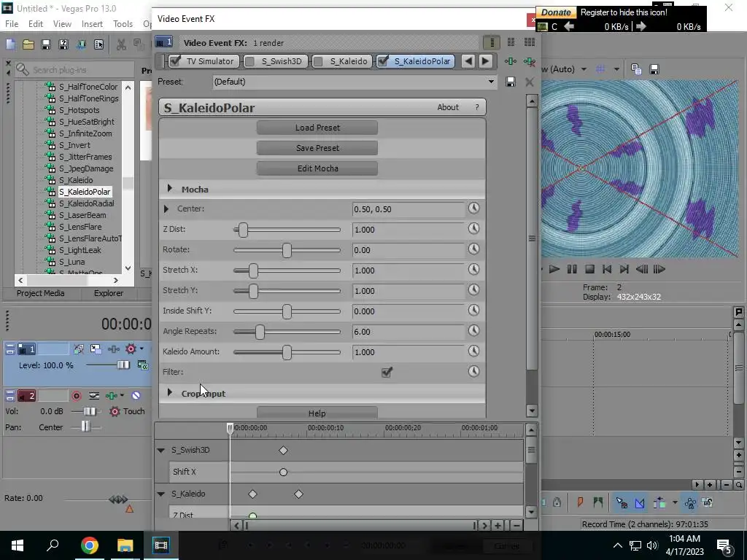Click the Save Preset button
This screenshot has width=747, height=560.
317,148
